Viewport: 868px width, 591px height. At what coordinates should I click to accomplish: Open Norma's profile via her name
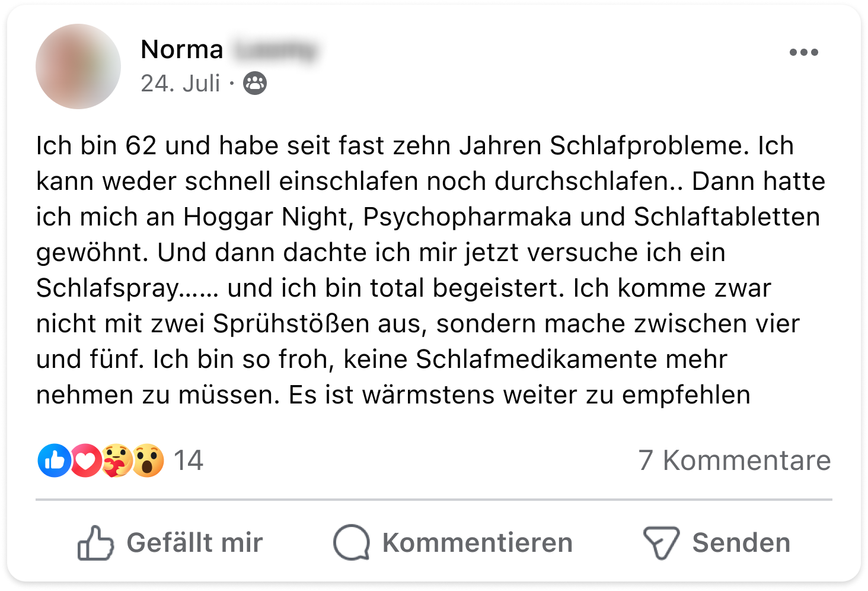point(182,50)
